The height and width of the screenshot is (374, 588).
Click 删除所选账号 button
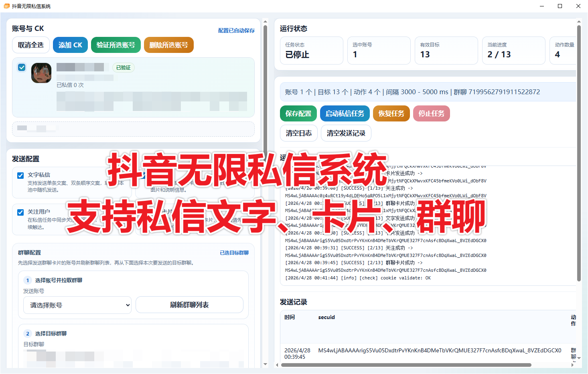(169, 45)
